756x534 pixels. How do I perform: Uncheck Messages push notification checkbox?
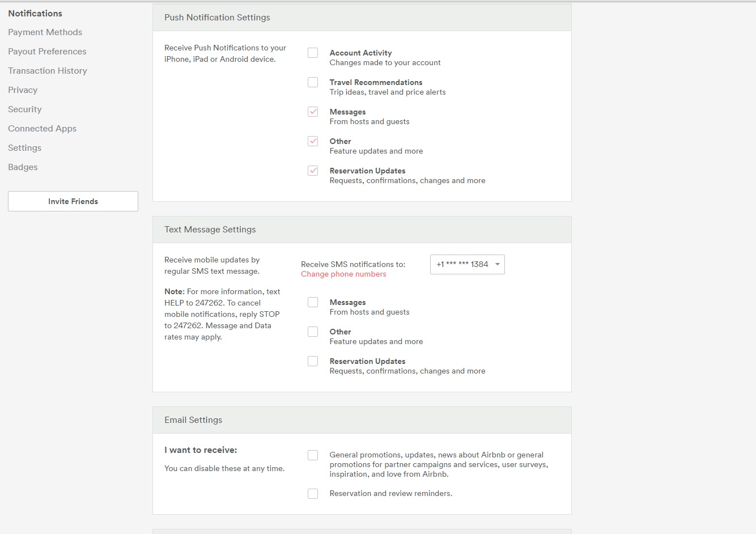(x=313, y=112)
